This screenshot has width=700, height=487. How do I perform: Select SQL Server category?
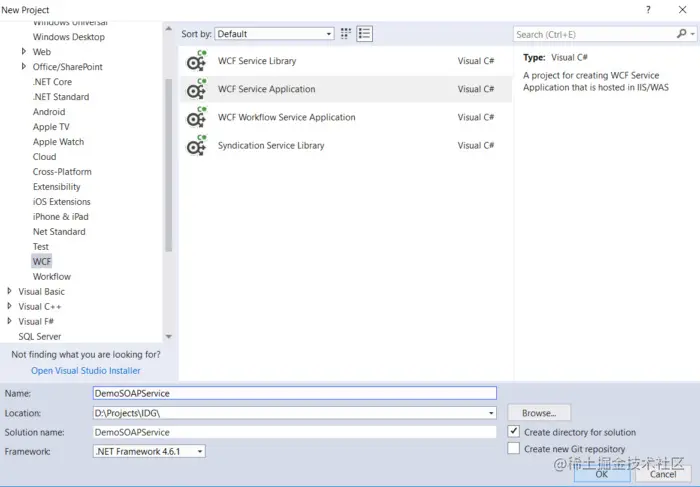40,336
